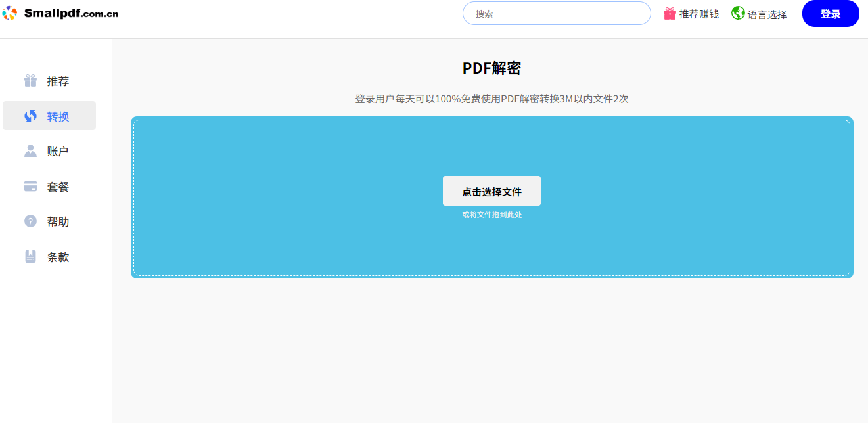868x423 pixels.
Task: Select the 转换 label in sidebar
Action: (x=58, y=116)
